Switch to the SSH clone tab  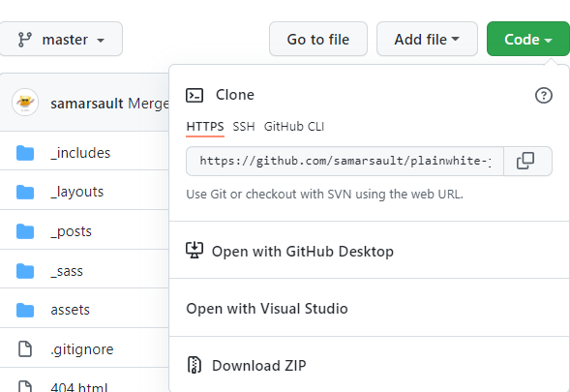pos(244,127)
